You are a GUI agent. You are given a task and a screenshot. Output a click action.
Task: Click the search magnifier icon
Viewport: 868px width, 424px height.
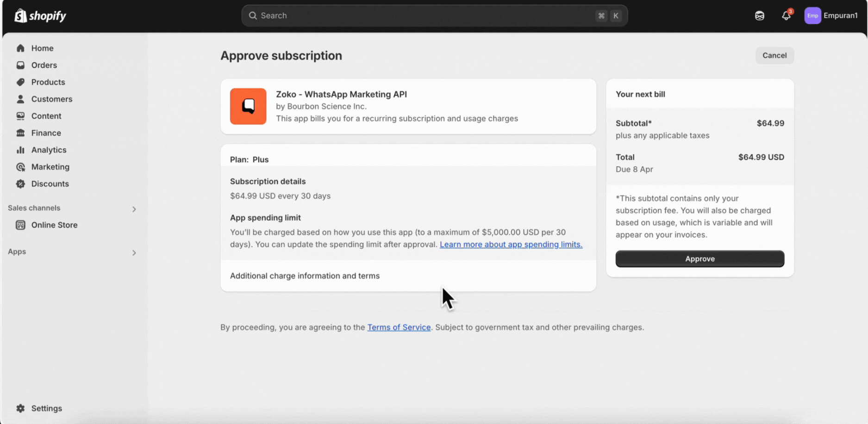(x=253, y=15)
